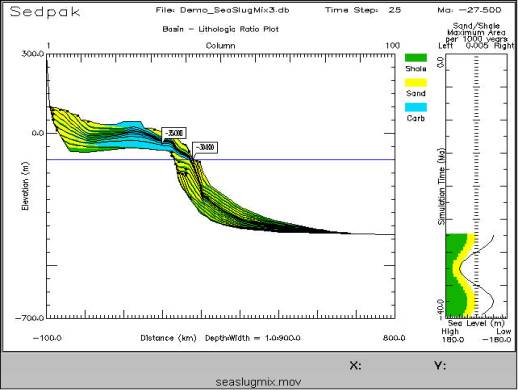Click the Y: coordinate field
Screen dimensions: 518x390
(440, 366)
